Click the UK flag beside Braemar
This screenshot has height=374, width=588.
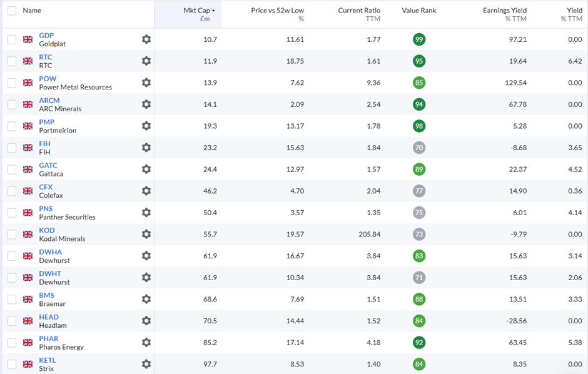pyautogui.click(x=28, y=299)
